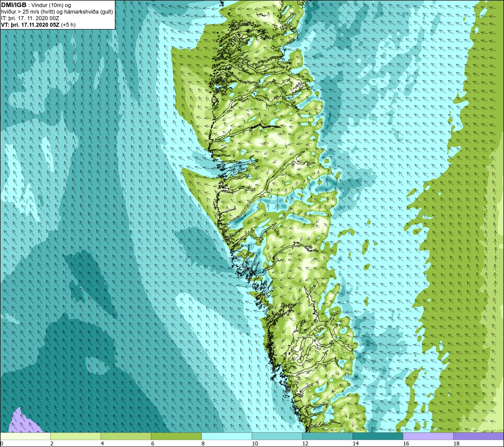Click the 12–14 m/s teal legend swatch
This screenshot has height=447, width=504.
327,436
